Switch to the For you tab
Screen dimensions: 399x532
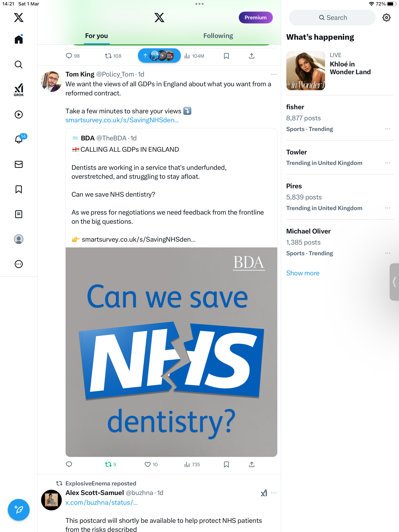pyautogui.click(x=96, y=36)
